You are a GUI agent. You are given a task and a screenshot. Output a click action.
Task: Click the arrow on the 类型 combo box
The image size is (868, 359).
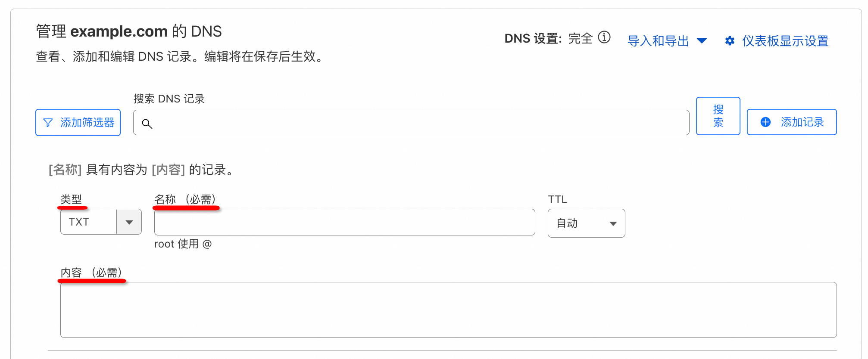[129, 222]
